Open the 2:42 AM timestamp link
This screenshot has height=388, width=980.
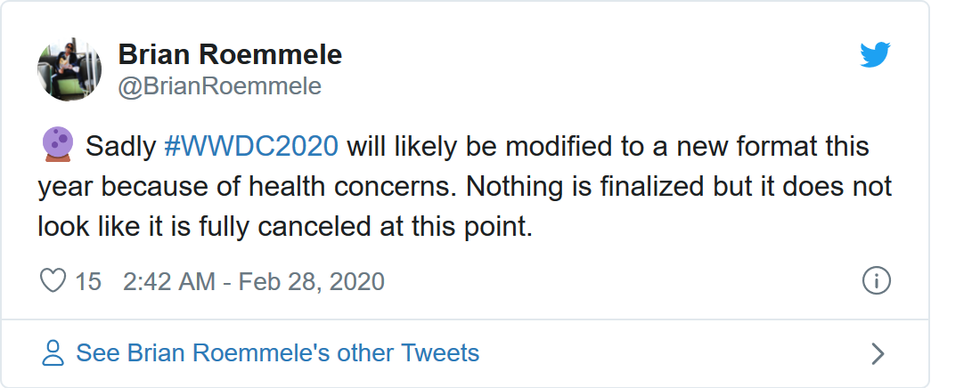(169, 282)
